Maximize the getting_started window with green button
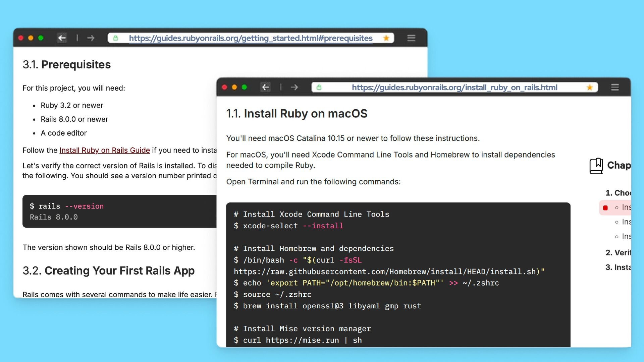This screenshot has width=644, height=362. click(41, 38)
